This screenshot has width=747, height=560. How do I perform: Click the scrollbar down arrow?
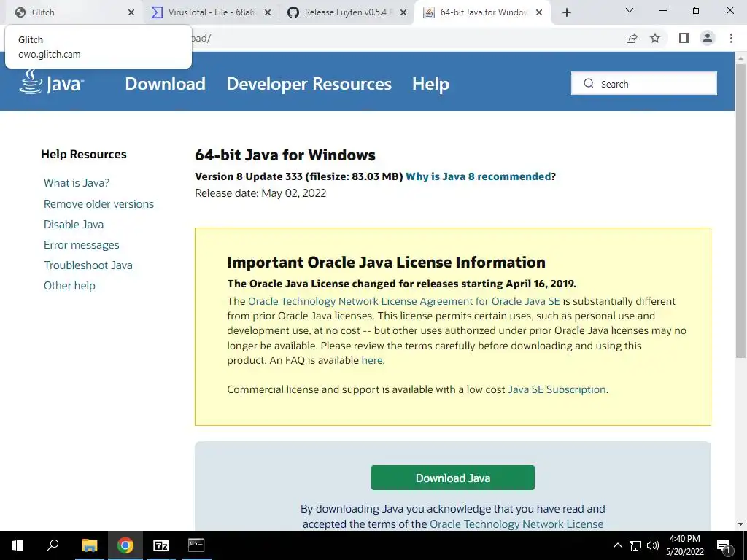(740, 524)
